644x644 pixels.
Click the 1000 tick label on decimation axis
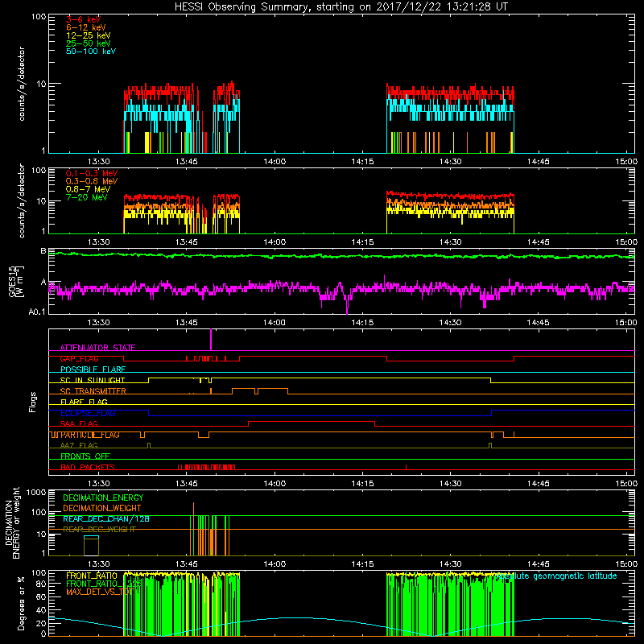click(36, 493)
